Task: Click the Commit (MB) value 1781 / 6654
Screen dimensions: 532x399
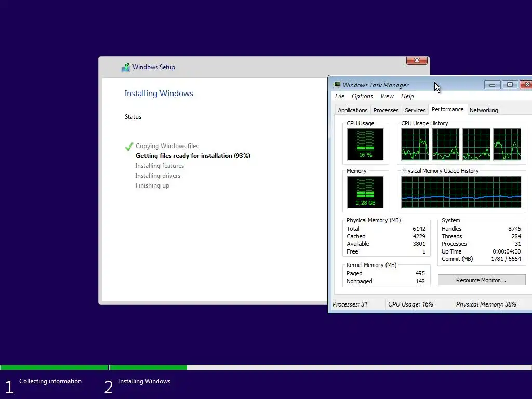Action: click(x=506, y=259)
